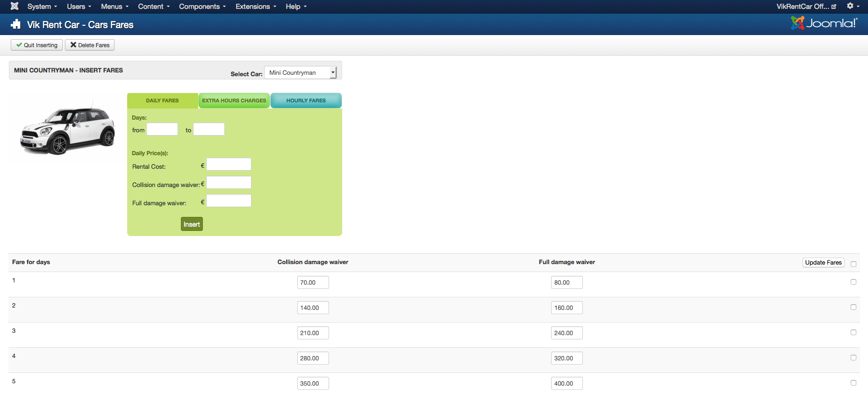Click the Update Fares button
Image resolution: width=868 pixels, height=395 pixels.
click(x=823, y=262)
